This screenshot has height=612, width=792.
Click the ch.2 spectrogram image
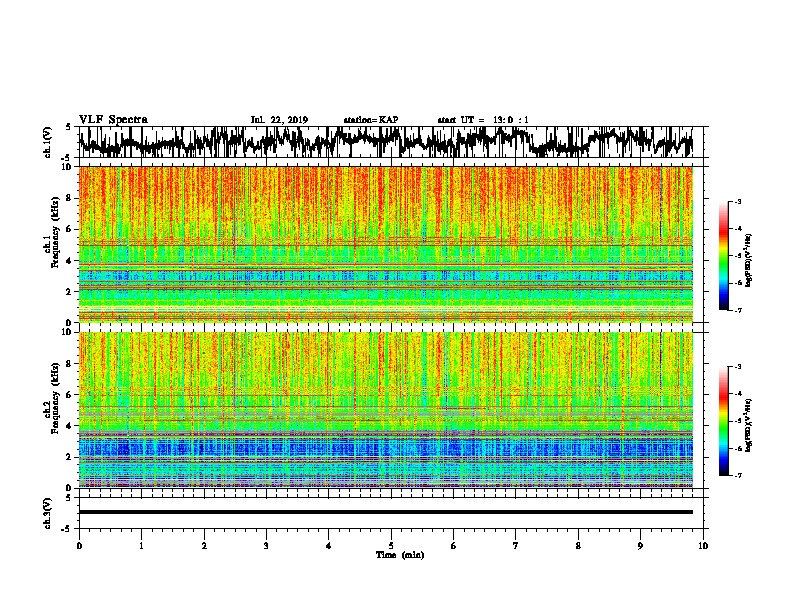[x=386, y=410]
